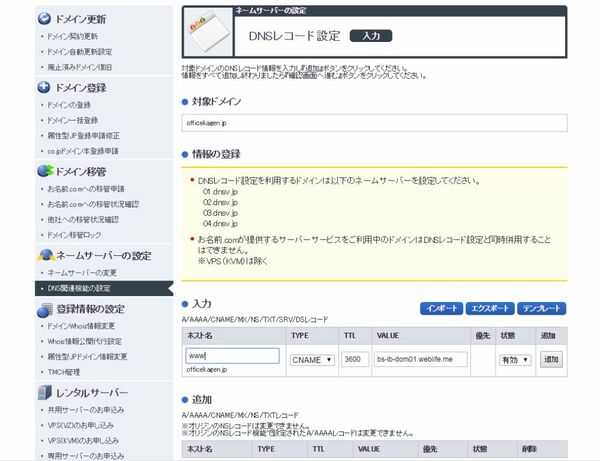Click the ドメイン移管 heading text
Screen dimensions: 600x461
[x=80, y=171]
